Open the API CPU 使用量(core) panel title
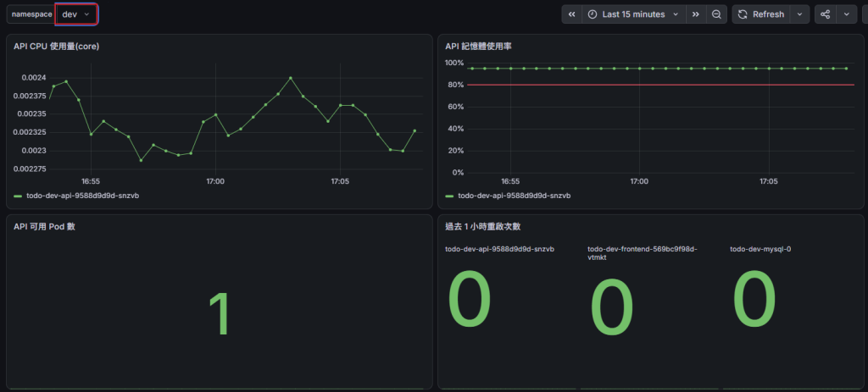The image size is (868, 392). click(x=57, y=47)
